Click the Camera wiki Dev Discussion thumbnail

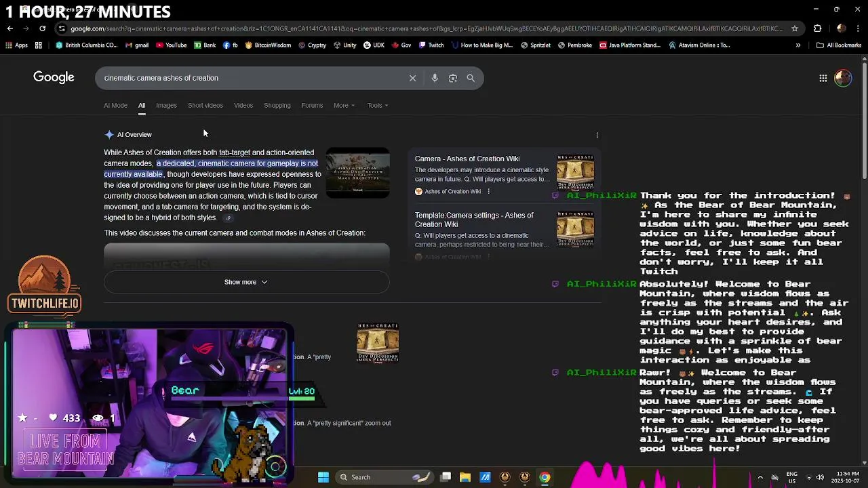point(575,174)
